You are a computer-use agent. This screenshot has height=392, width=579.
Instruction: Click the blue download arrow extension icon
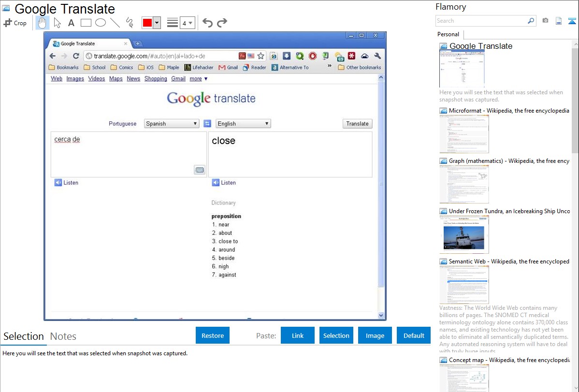pos(287,56)
